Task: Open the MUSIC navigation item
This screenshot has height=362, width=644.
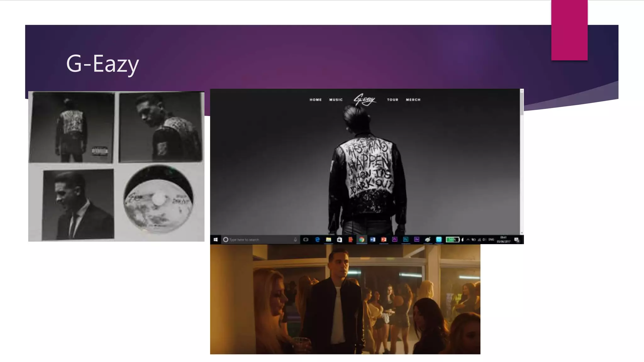Action: coord(336,100)
